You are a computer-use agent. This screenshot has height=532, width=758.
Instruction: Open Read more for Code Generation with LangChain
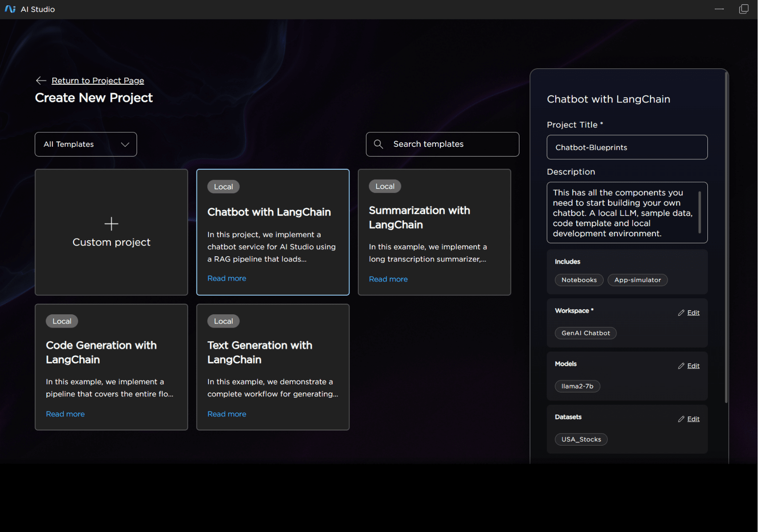point(65,414)
